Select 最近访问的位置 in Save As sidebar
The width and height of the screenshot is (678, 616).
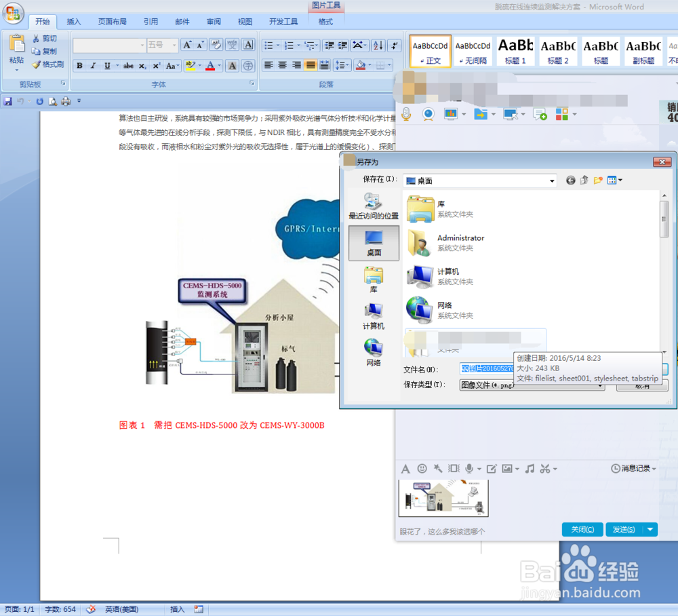[x=374, y=206]
